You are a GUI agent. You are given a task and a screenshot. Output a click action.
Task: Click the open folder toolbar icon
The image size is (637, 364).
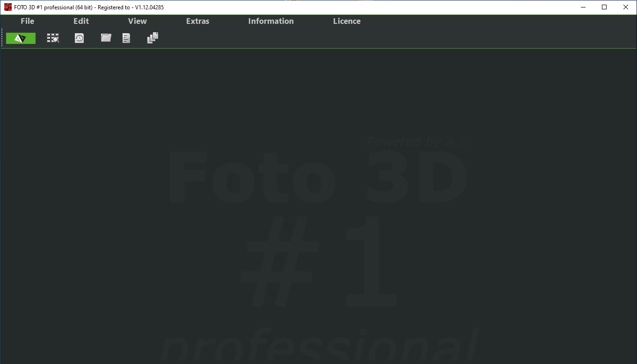click(106, 38)
